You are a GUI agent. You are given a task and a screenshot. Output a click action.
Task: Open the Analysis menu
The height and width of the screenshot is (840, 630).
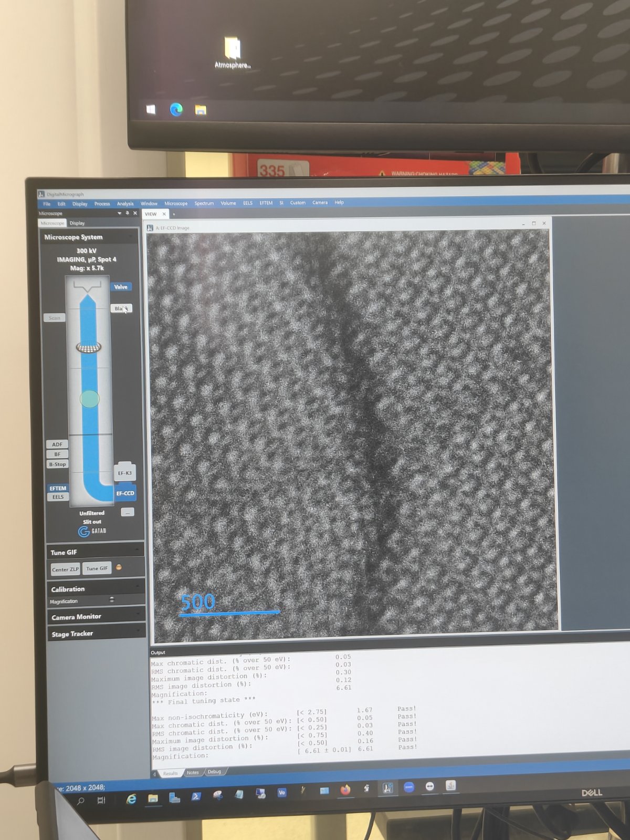point(125,204)
